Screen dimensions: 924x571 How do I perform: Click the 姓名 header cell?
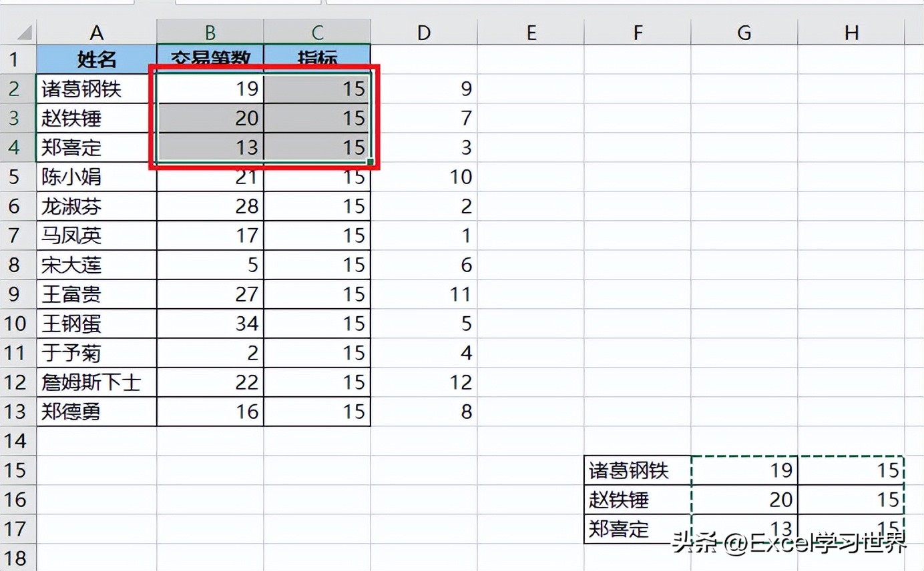97,59
